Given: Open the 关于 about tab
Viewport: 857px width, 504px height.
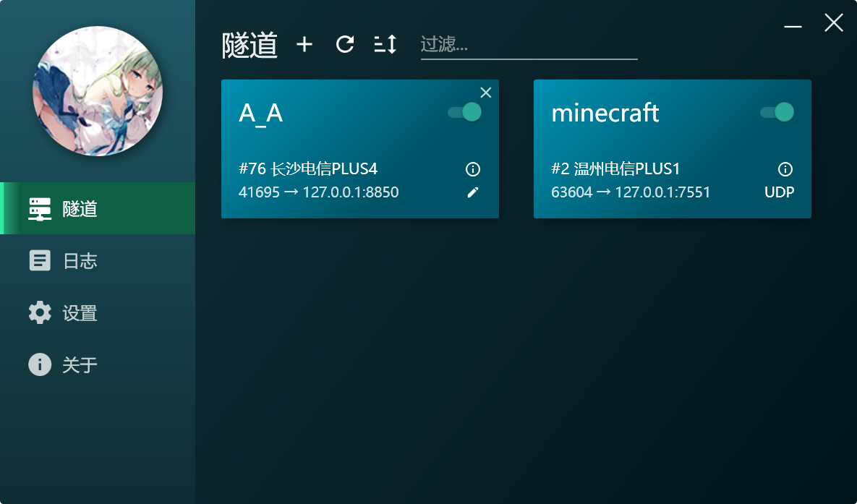Looking at the screenshot, I should point(98,364).
